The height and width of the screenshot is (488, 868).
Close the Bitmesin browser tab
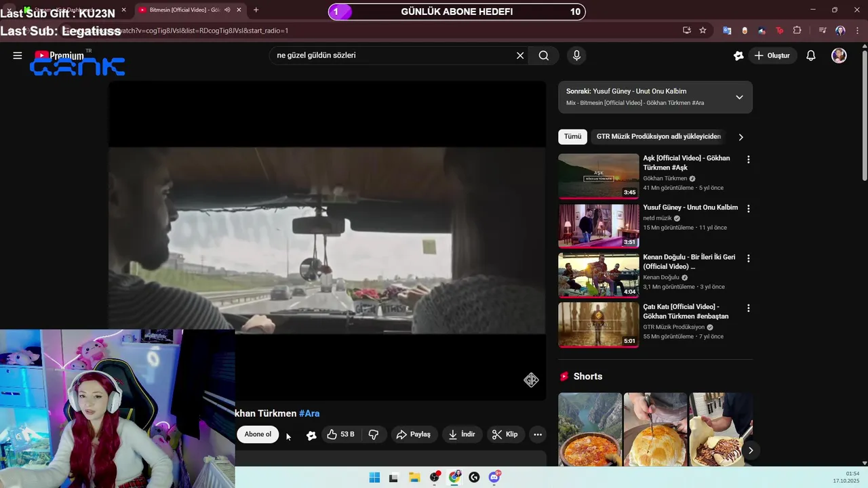coord(239,10)
